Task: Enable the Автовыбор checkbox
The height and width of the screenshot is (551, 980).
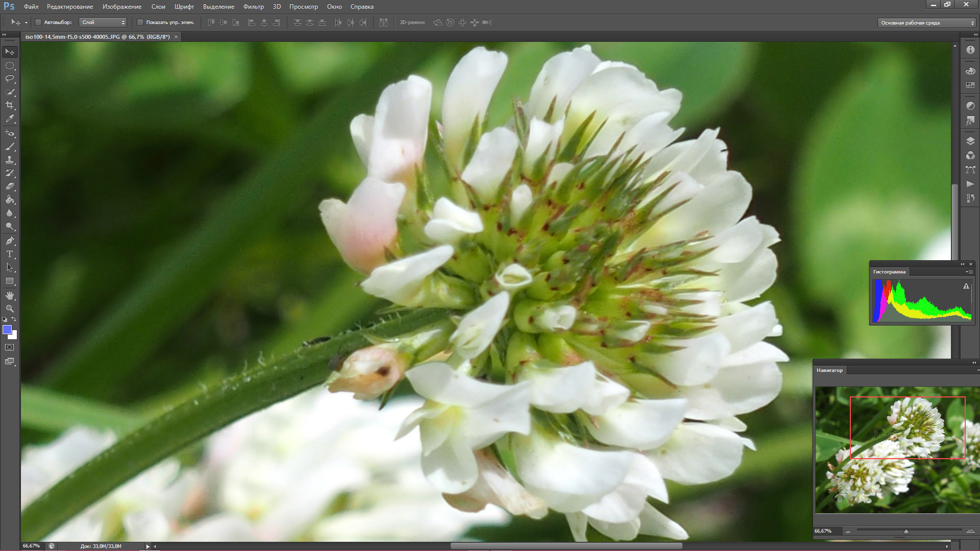Action: (x=38, y=22)
